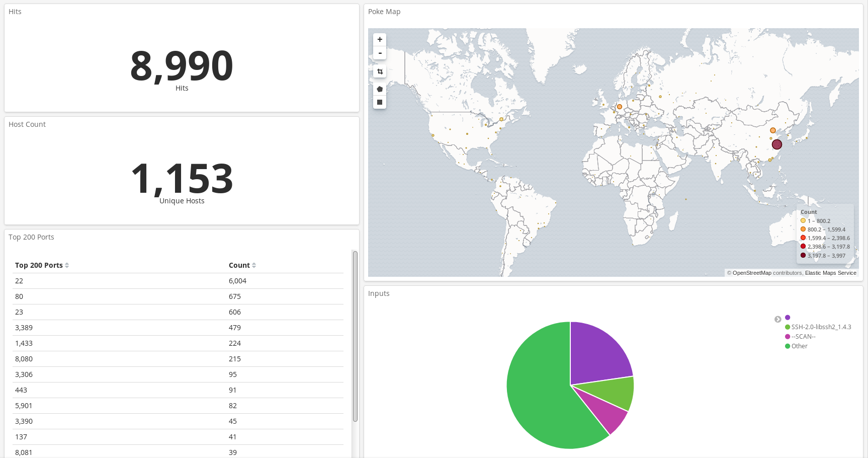Collapse the Inputs pie chart legend
This screenshot has width=868, height=458.
[777, 319]
